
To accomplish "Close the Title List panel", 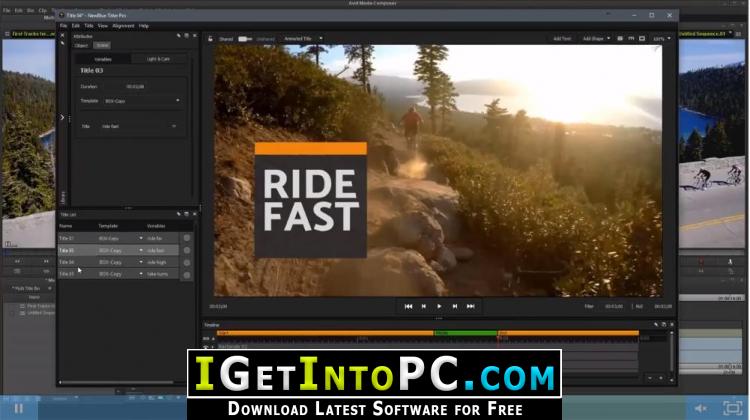I will coord(195,214).
